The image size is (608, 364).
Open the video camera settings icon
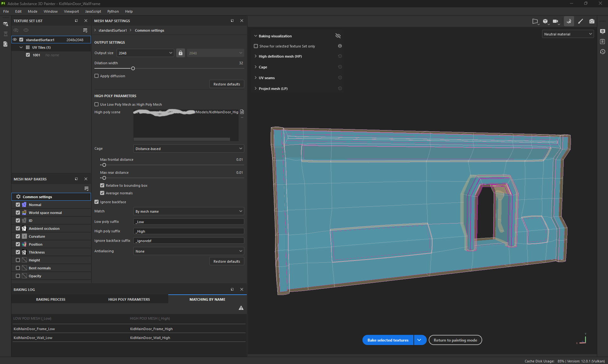[555, 21]
